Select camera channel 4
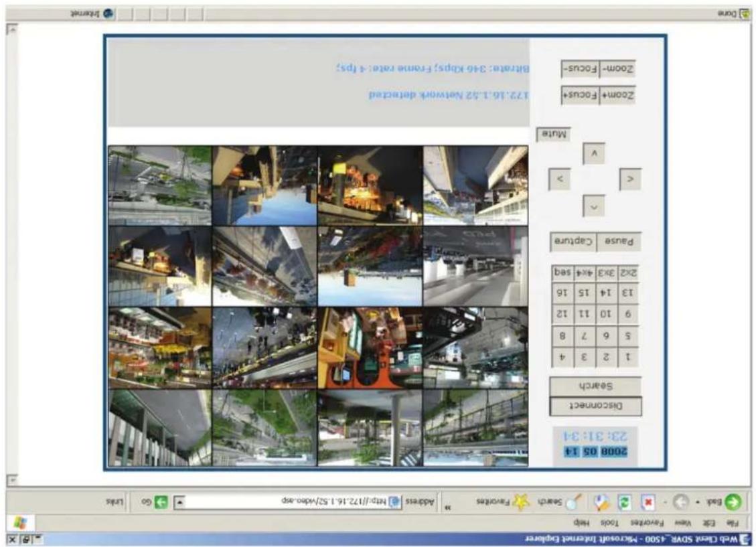The height and width of the screenshot is (547, 756). (562, 357)
